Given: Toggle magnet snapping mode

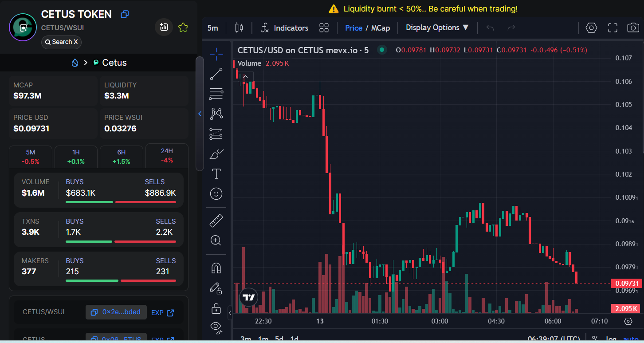Looking at the screenshot, I should [216, 268].
